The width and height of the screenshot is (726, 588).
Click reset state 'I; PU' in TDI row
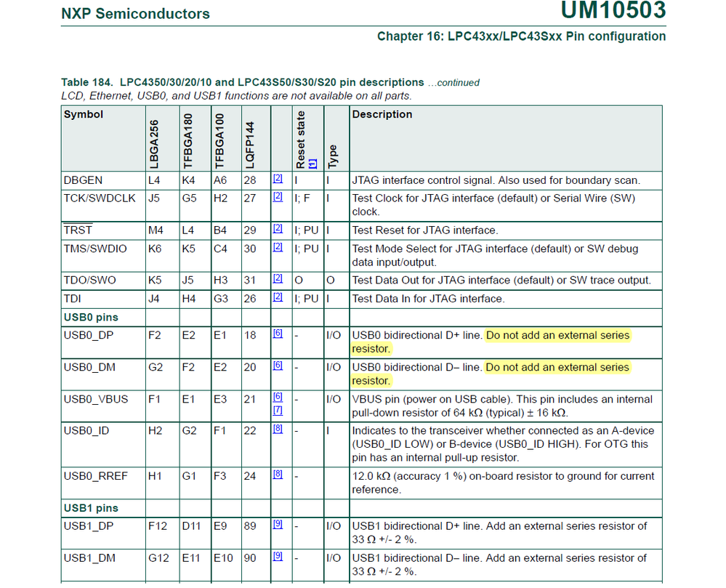[x=307, y=299]
